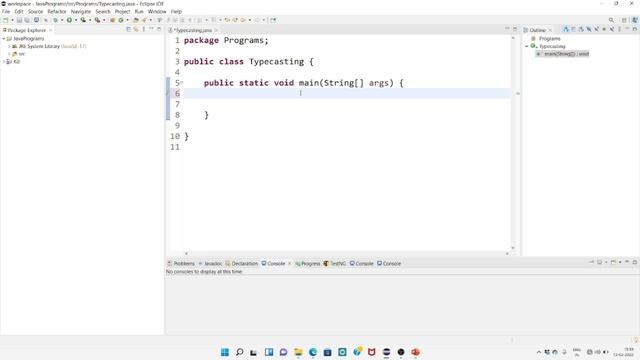Open PowerPoint from taskbar
640x360 pixels.
point(416,352)
